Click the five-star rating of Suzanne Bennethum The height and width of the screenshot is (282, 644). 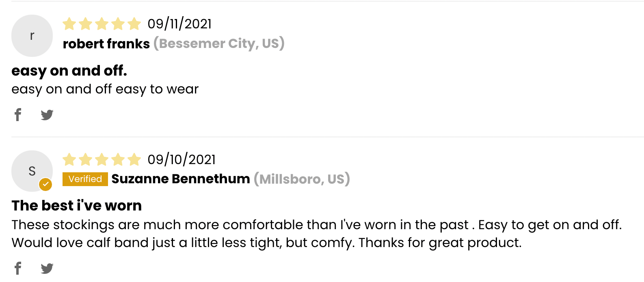102,160
